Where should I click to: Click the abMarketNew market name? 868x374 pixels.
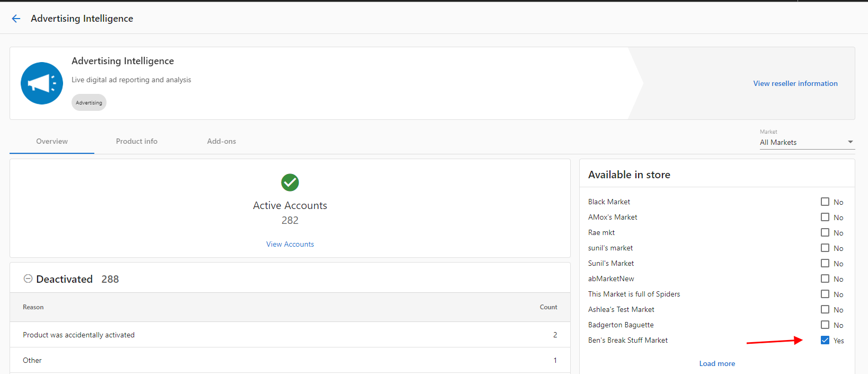click(x=611, y=279)
